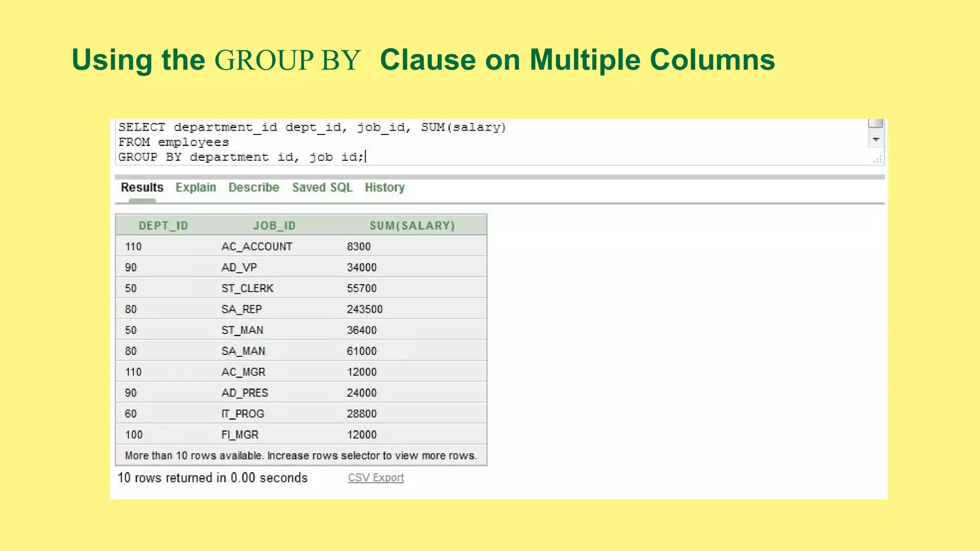Select the FI_MGR job cell

(x=240, y=435)
